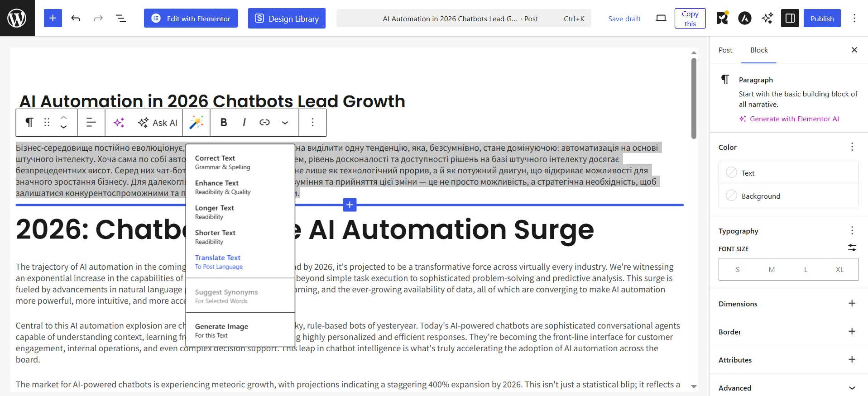The image size is (868, 396).
Task: Toggle custom font size control
Action: [852, 248]
